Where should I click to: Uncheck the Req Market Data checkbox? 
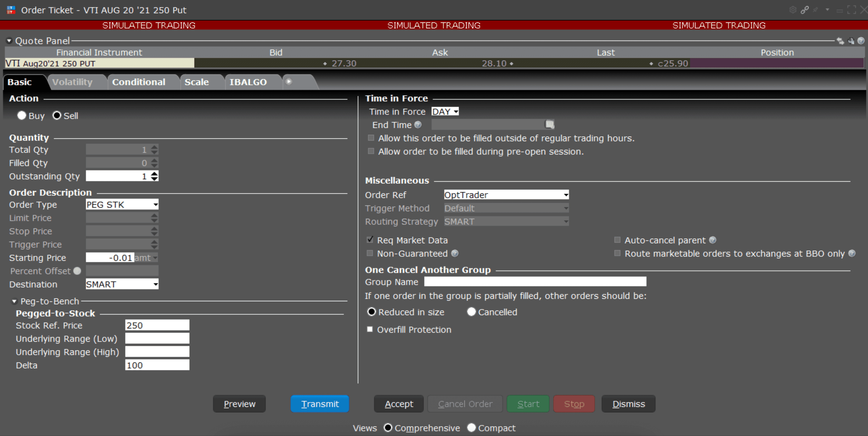pyautogui.click(x=370, y=240)
